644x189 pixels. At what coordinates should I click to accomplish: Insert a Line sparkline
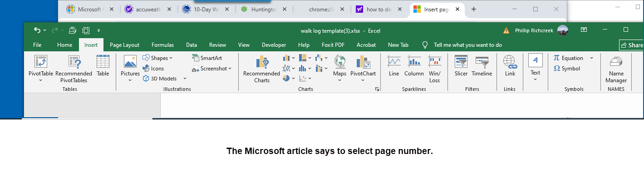(x=394, y=66)
